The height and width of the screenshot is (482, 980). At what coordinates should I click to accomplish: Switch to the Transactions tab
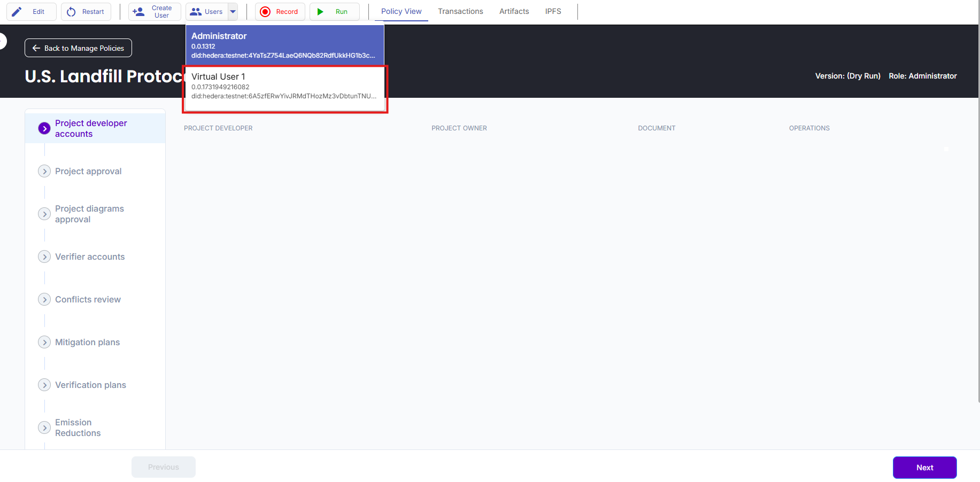(460, 11)
